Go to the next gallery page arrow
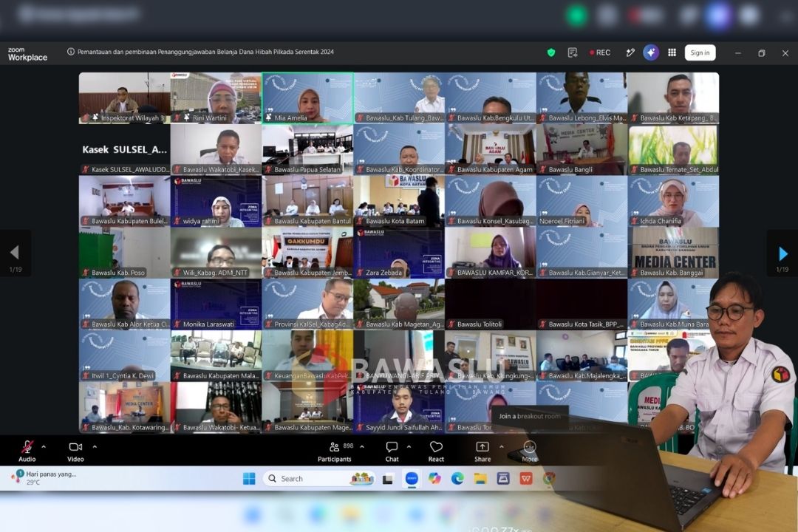The image size is (798, 532). [x=782, y=253]
